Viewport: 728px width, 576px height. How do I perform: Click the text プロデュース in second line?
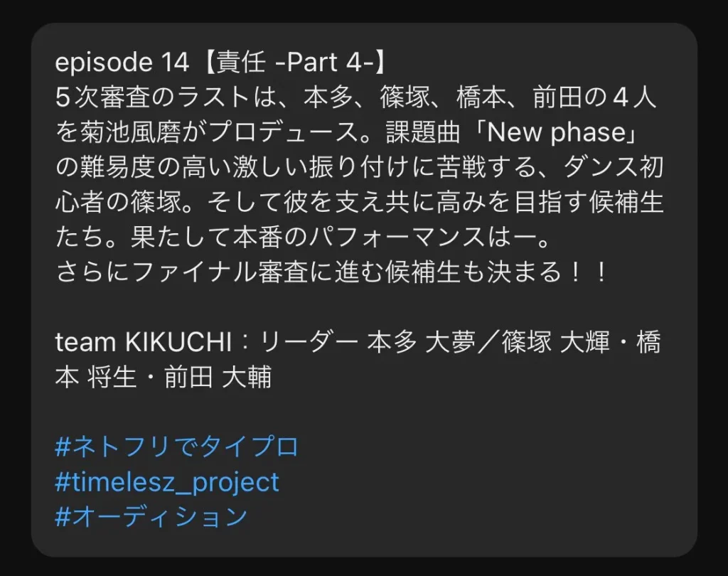point(284,133)
